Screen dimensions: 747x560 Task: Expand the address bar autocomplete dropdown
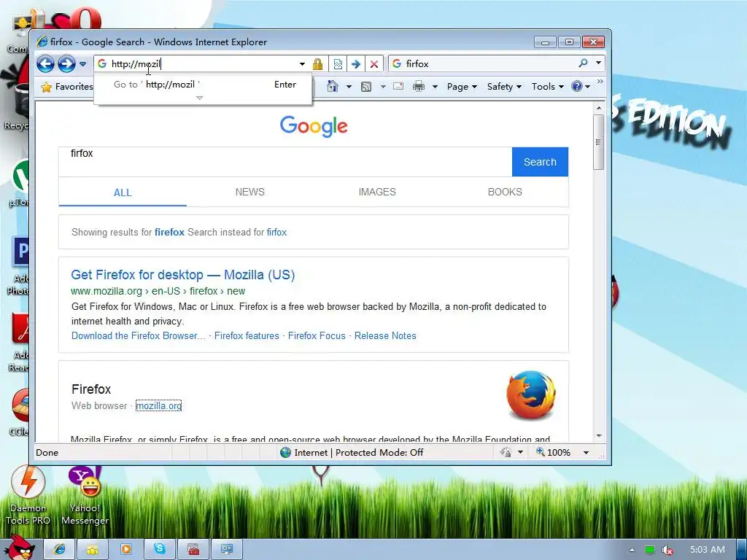pos(302,64)
